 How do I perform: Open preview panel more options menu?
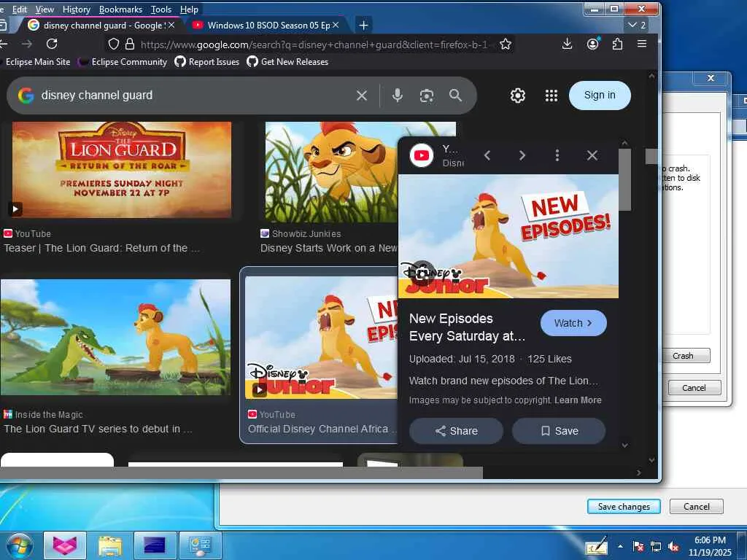point(557,155)
